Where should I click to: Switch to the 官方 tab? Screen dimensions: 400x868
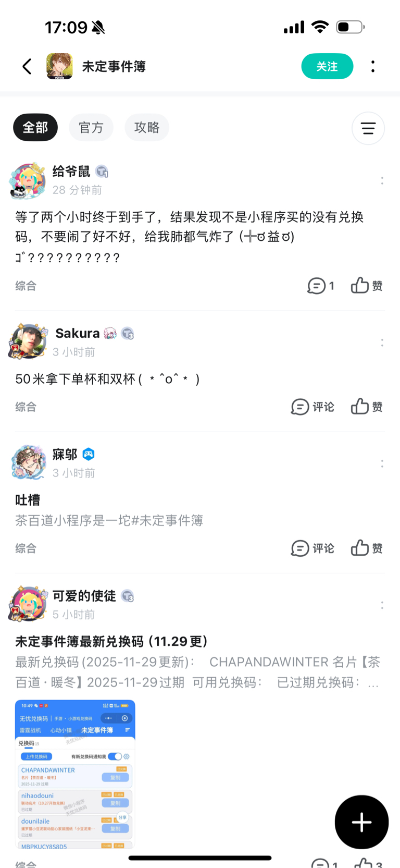[x=91, y=127]
